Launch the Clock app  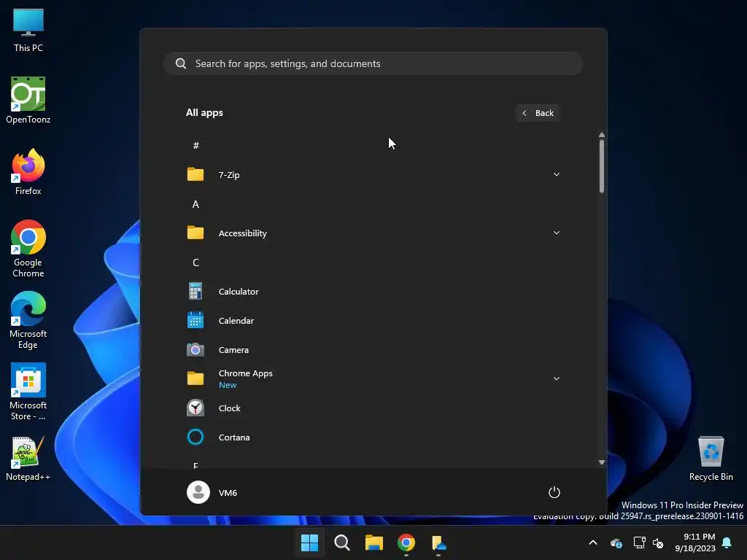pos(373,408)
